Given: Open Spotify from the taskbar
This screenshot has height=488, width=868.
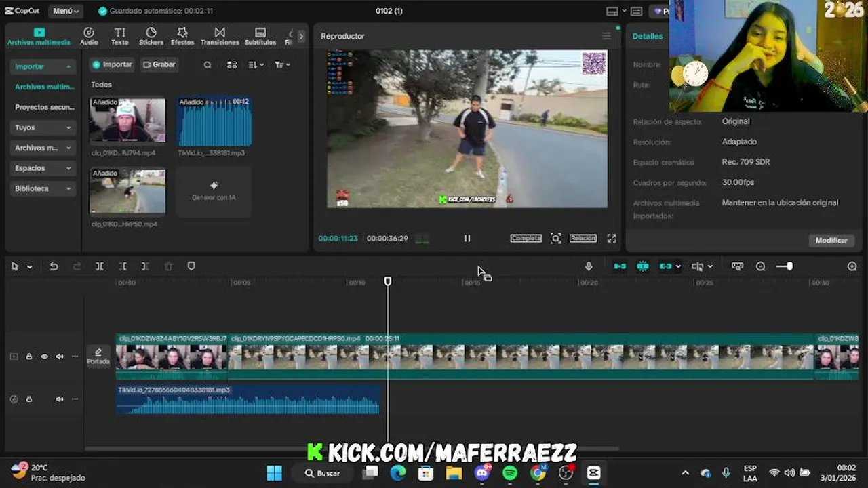Looking at the screenshot, I should 510,473.
